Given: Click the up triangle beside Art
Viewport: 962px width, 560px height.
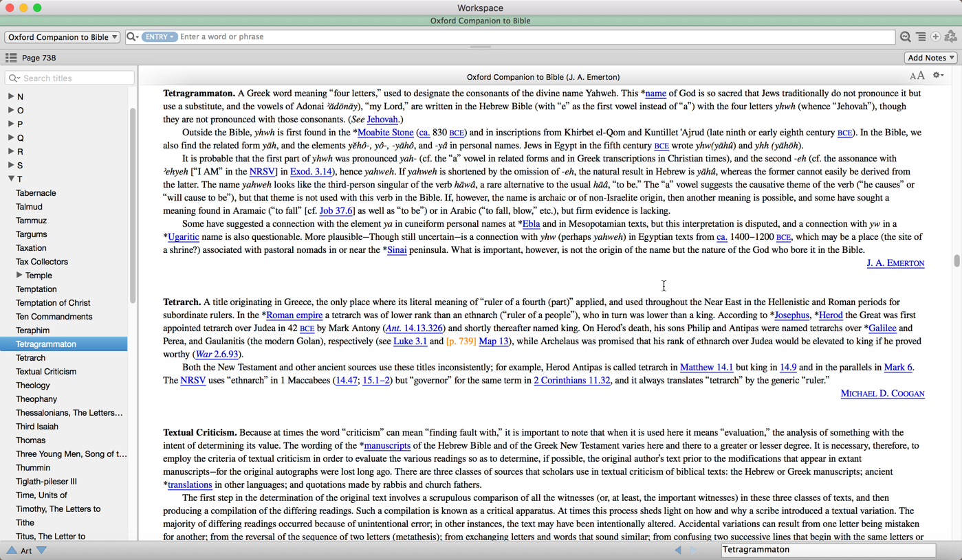Looking at the screenshot, I should point(12,550).
